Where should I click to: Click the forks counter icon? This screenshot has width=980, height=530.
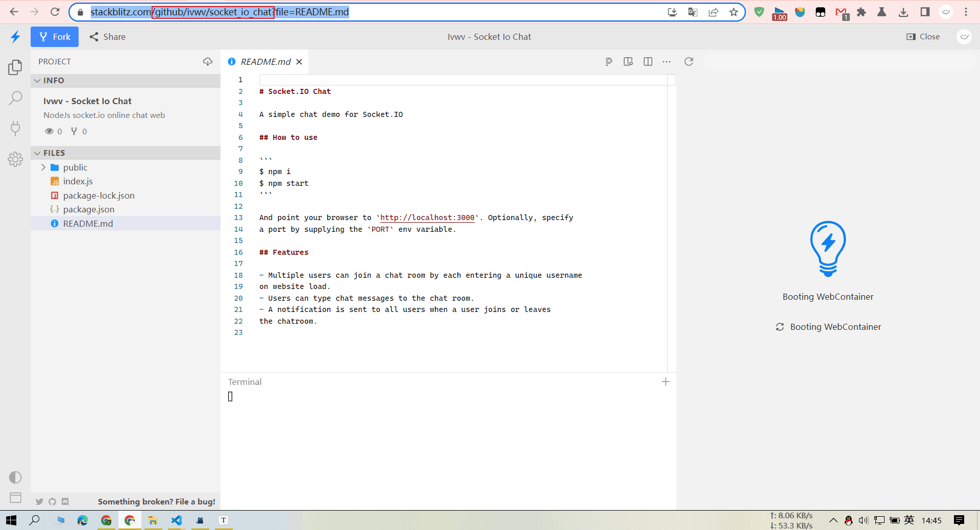click(79, 131)
